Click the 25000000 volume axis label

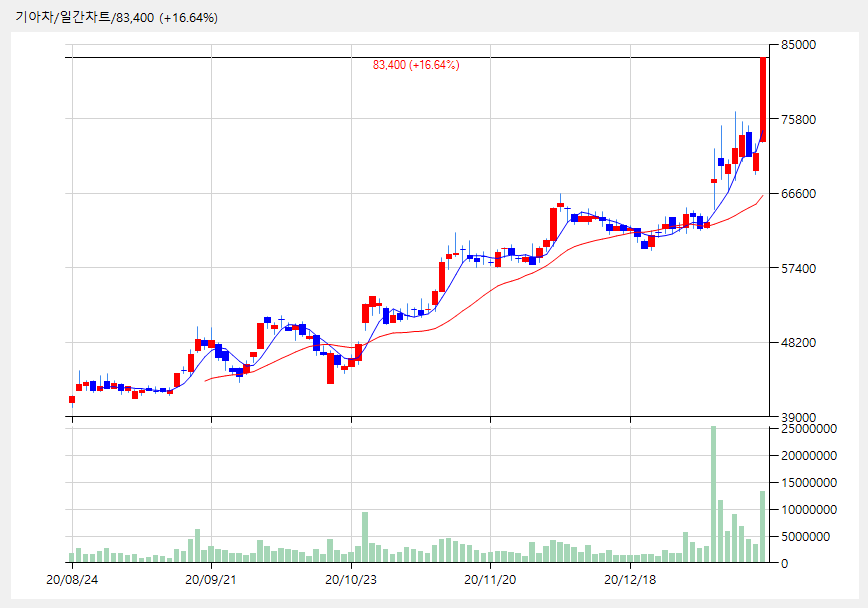(809, 429)
